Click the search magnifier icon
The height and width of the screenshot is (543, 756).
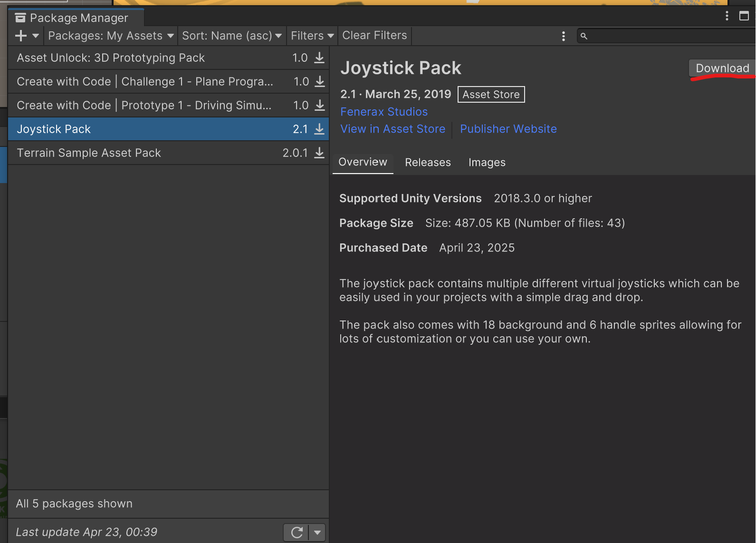[584, 36]
